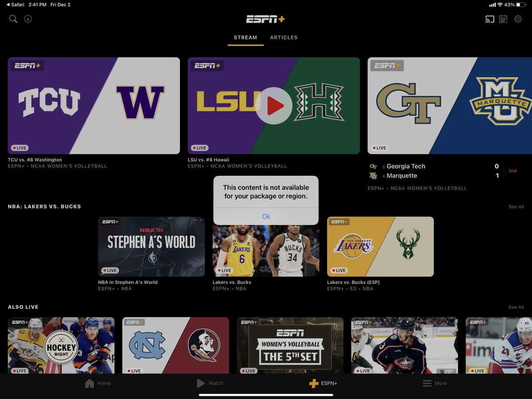Viewport: 532px width, 399px height.
Task: Tap the Marquette small team logo
Action: [373, 176]
